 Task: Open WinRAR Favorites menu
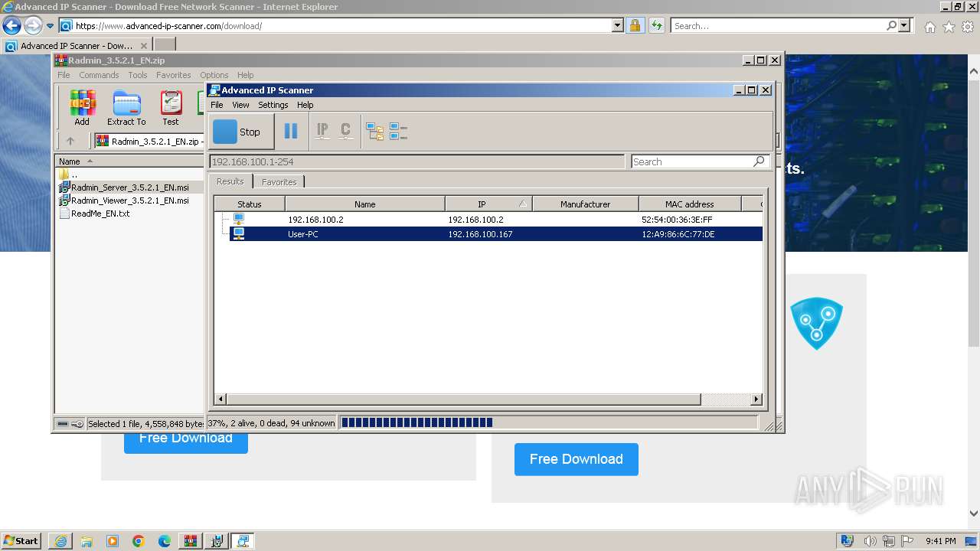[174, 75]
